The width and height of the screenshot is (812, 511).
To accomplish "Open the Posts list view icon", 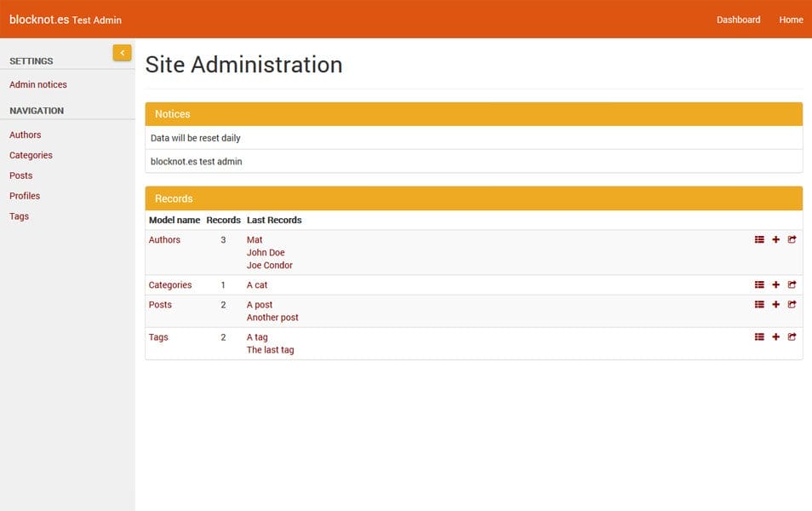I will [x=759, y=304].
